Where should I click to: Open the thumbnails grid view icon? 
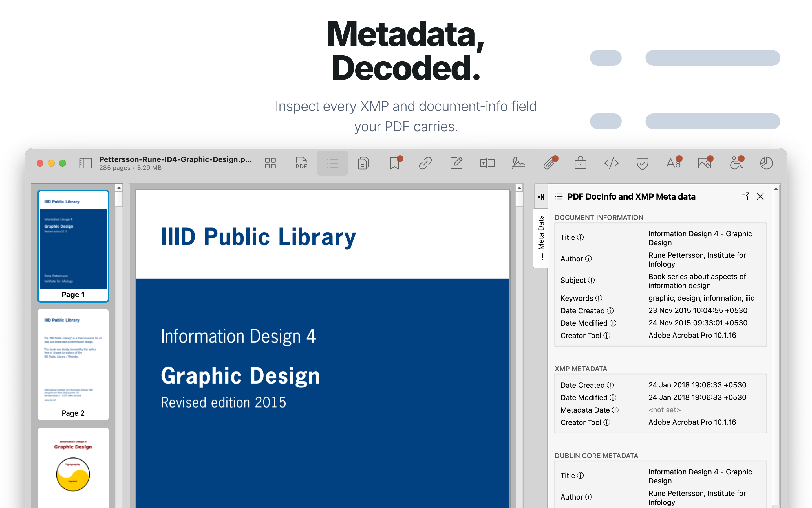point(270,163)
